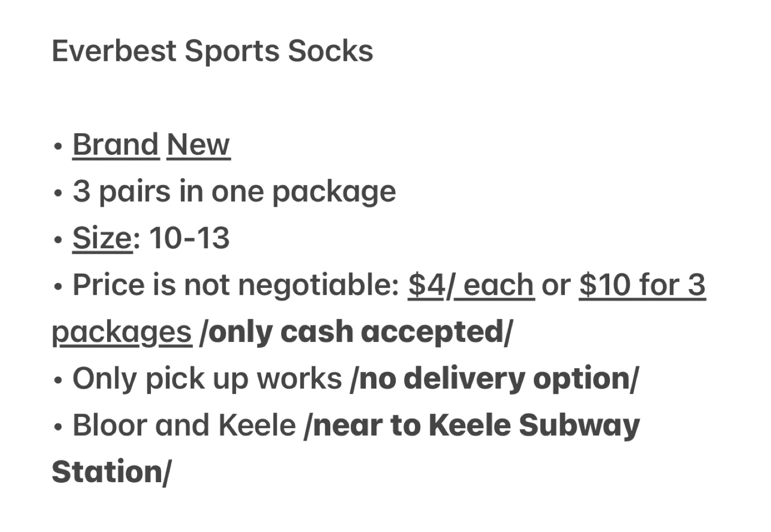Image resolution: width=771 pixels, height=532 pixels.
Task: Click the bullet before 'Bloor and Keele'
Action: [58, 428]
